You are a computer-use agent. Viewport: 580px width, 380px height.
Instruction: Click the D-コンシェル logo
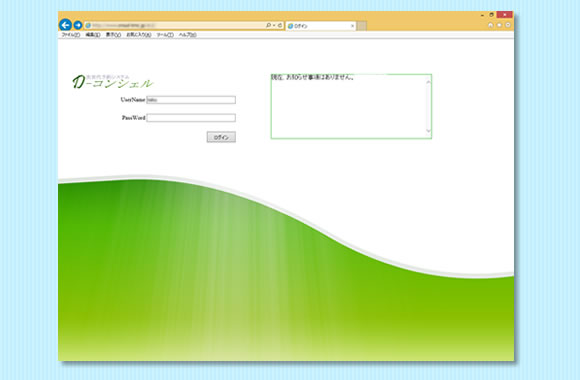tap(112, 82)
